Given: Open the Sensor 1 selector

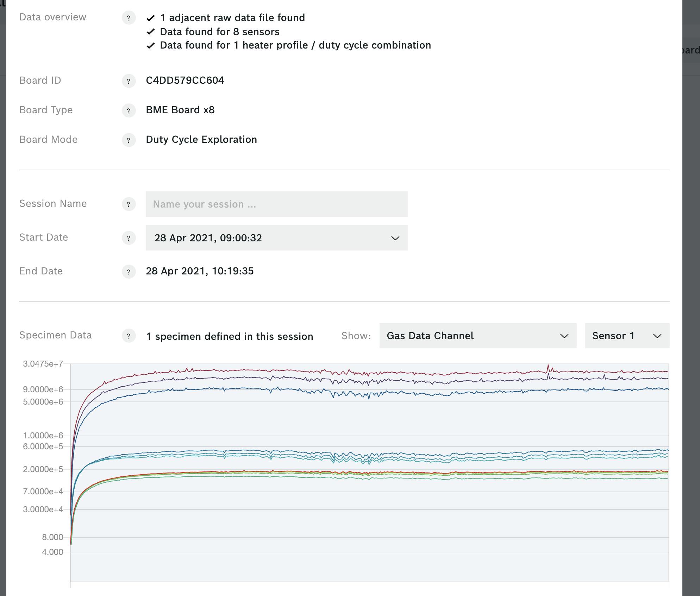Looking at the screenshot, I should point(627,336).
